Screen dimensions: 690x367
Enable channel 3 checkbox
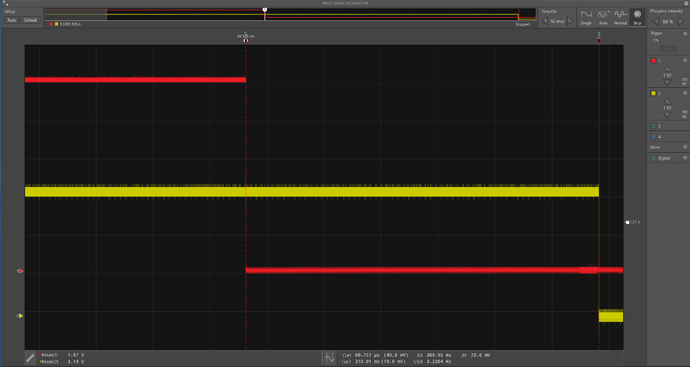[653, 126]
